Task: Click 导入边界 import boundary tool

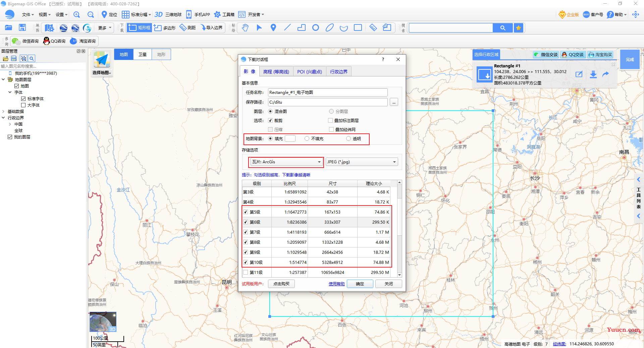Action: [212, 28]
